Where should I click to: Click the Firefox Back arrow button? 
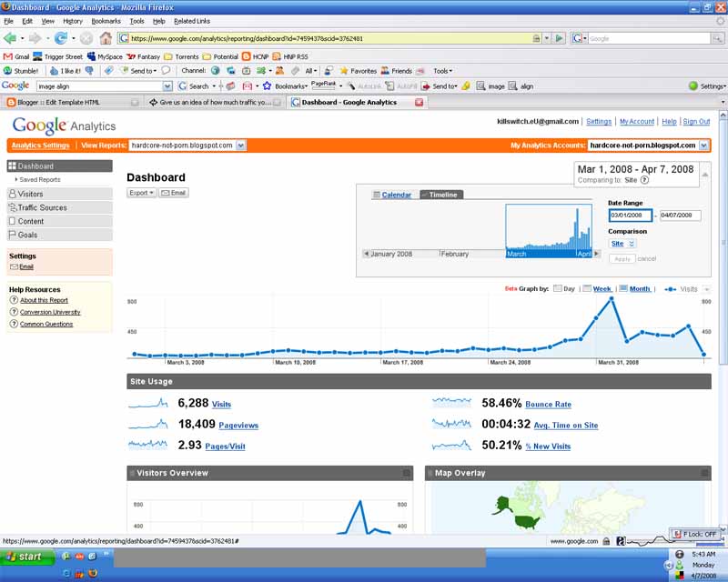[10, 38]
